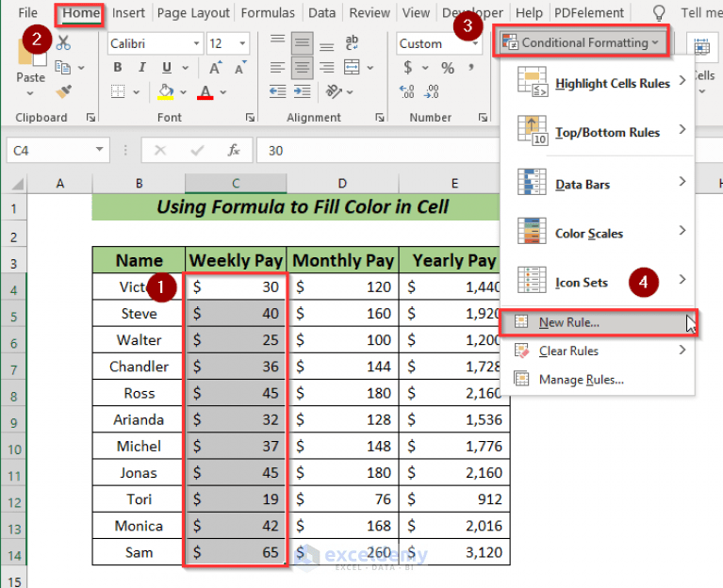Click Decrease Decimal icon

[x=432, y=91]
